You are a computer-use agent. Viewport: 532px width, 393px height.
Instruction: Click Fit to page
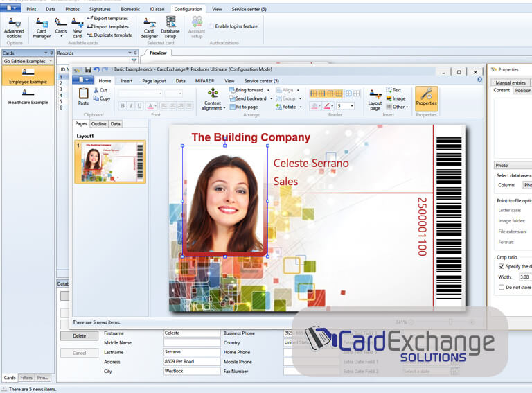[243, 107]
